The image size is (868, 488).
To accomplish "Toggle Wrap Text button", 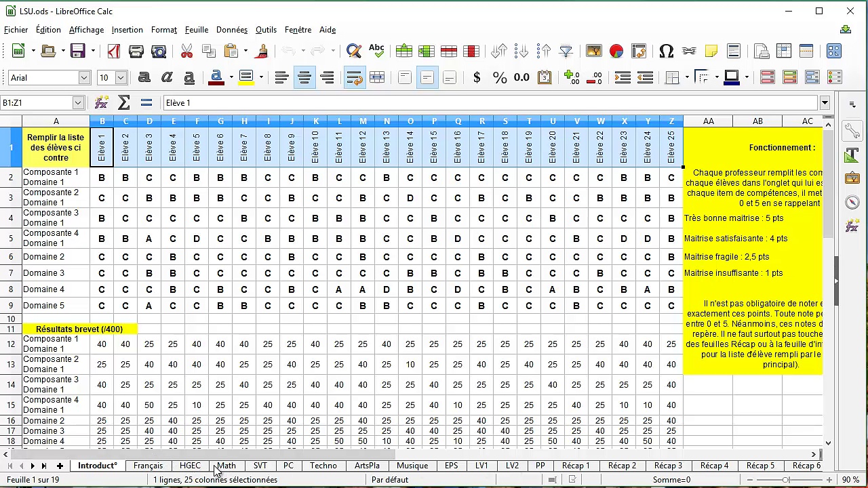I will [354, 77].
